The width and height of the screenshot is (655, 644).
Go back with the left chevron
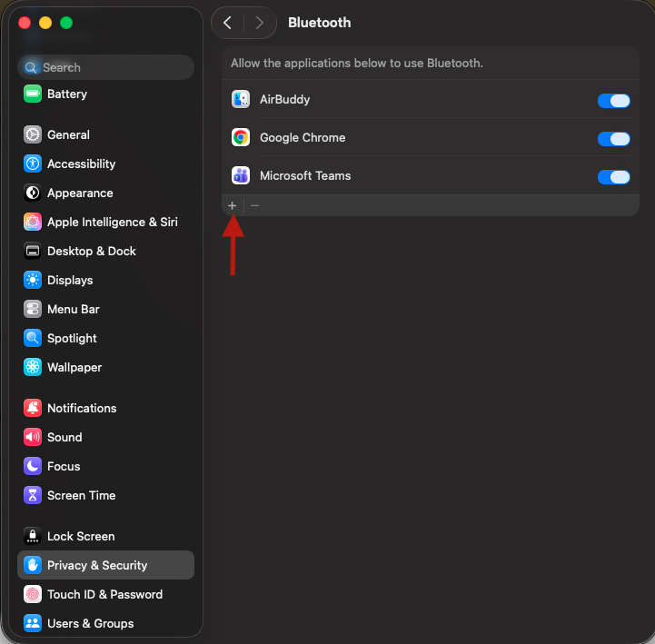click(228, 23)
